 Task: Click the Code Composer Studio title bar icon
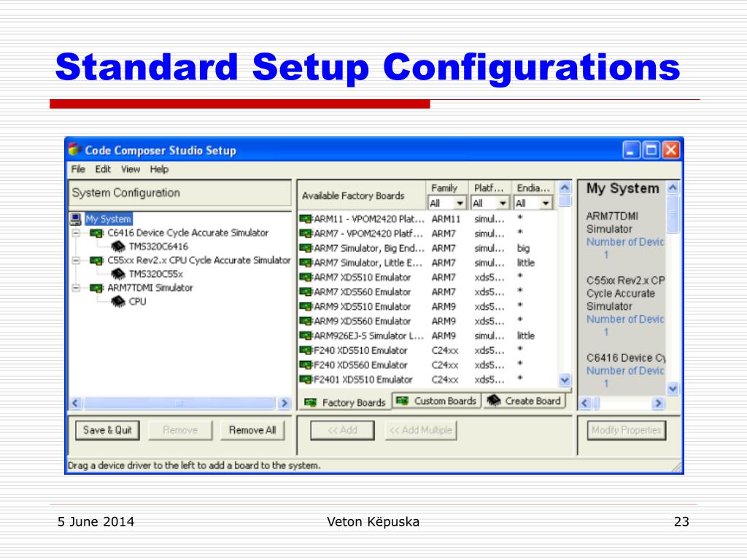[x=75, y=149]
